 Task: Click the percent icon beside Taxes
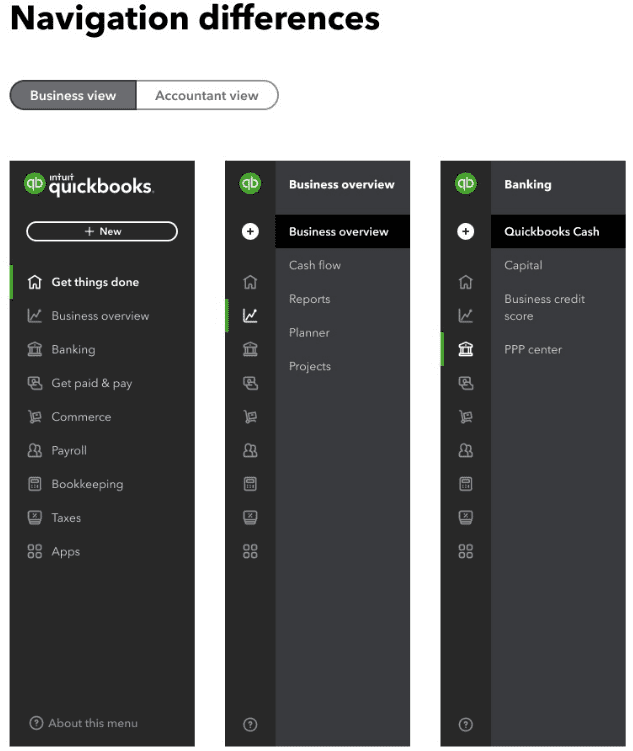point(34,518)
